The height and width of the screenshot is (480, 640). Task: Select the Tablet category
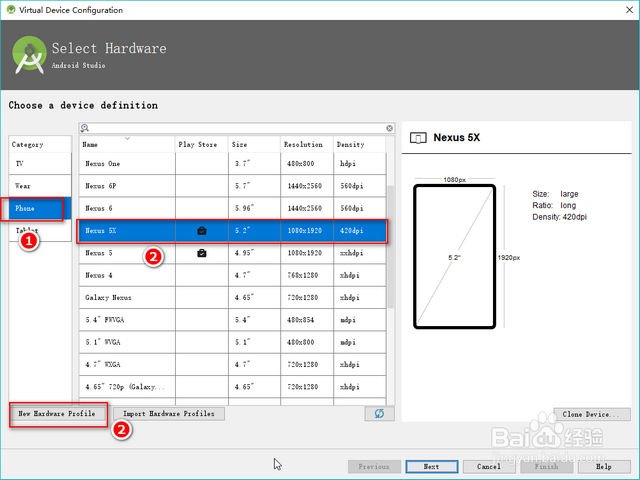[40, 231]
